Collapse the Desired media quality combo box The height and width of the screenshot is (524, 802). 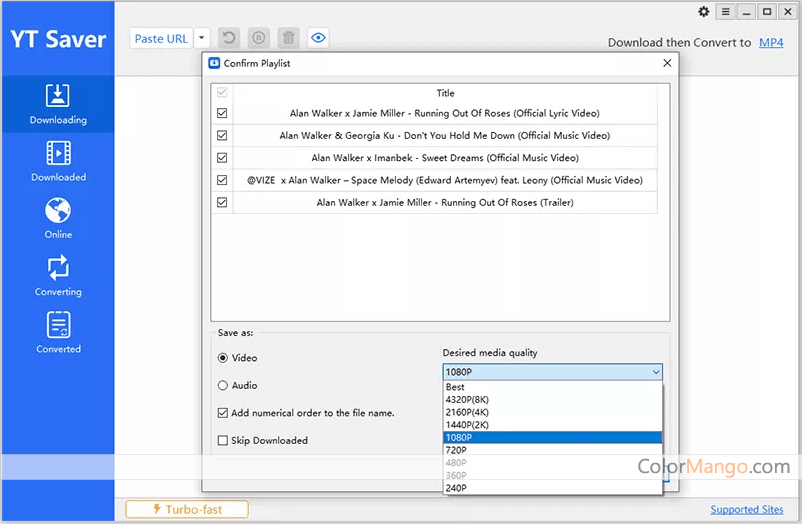point(552,372)
